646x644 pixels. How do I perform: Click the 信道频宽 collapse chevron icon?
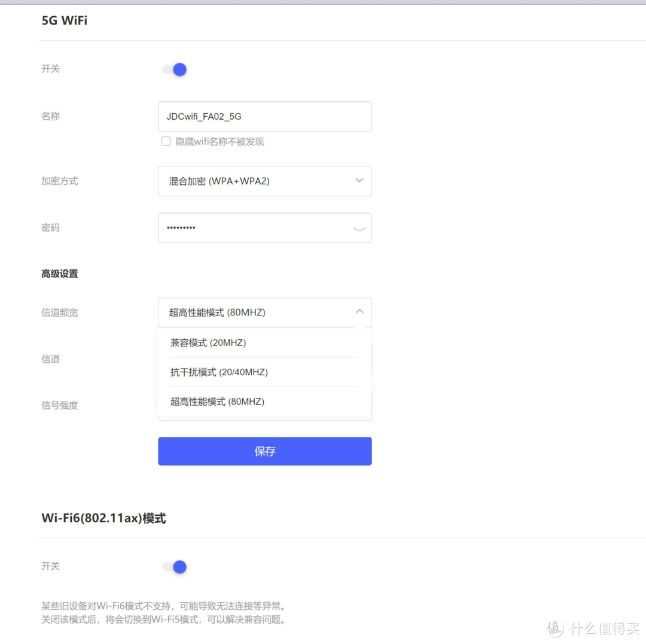tap(359, 311)
